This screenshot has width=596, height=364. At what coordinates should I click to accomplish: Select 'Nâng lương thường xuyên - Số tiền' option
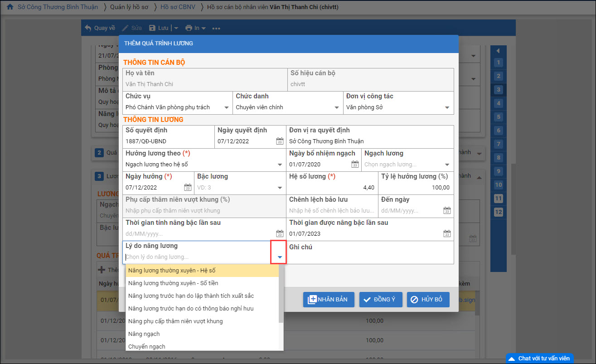[x=173, y=283]
